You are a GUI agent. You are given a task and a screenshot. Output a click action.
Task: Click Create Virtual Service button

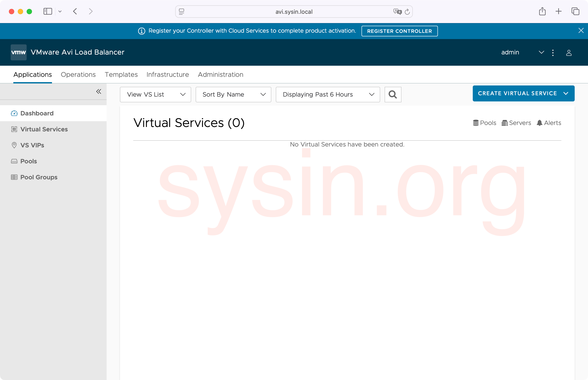(x=517, y=93)
